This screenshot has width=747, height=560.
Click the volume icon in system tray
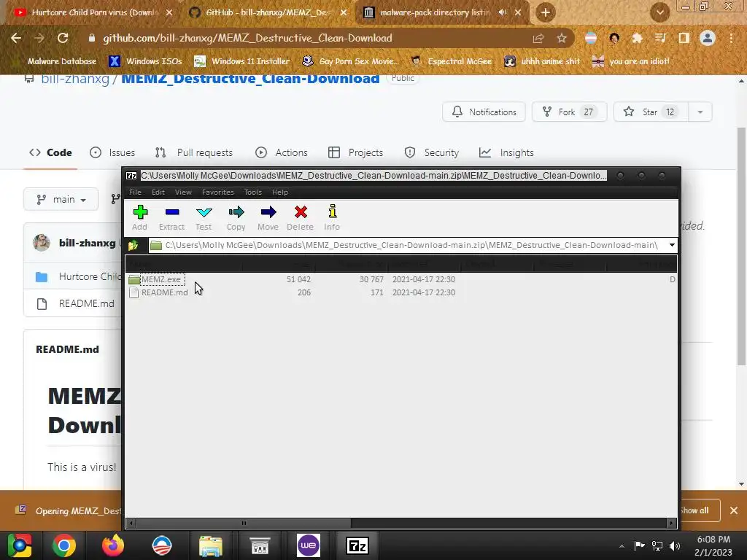(674, 546)
